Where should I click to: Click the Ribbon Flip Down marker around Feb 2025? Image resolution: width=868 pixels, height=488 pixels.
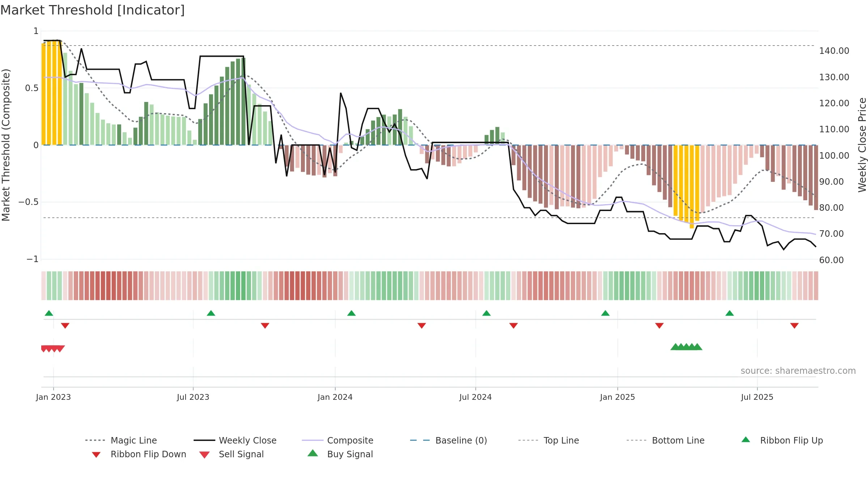(659, 326)
